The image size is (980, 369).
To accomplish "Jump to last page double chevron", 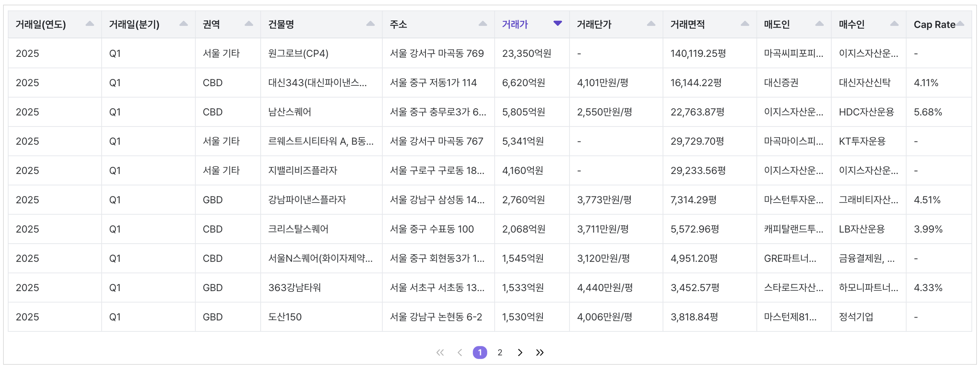I will point(540,353).
